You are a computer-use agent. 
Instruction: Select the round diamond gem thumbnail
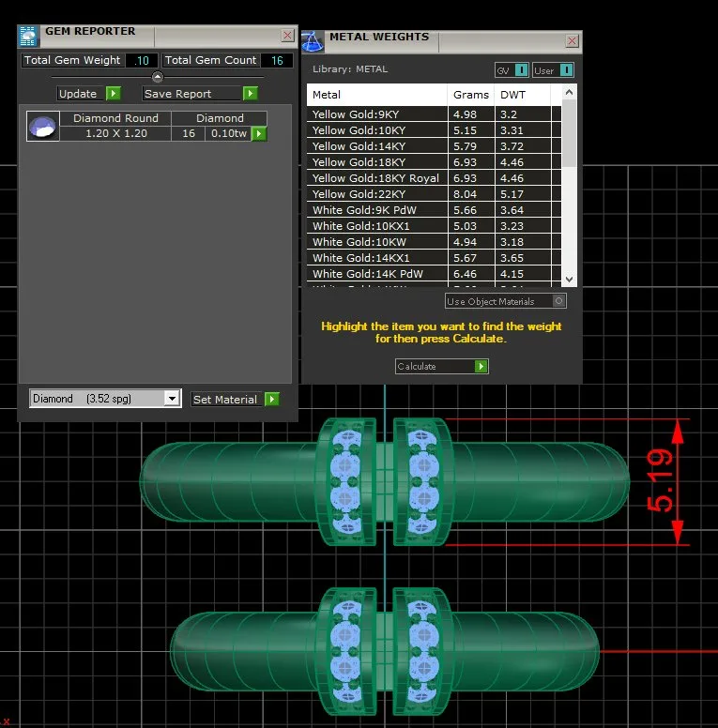pos(43,127)
